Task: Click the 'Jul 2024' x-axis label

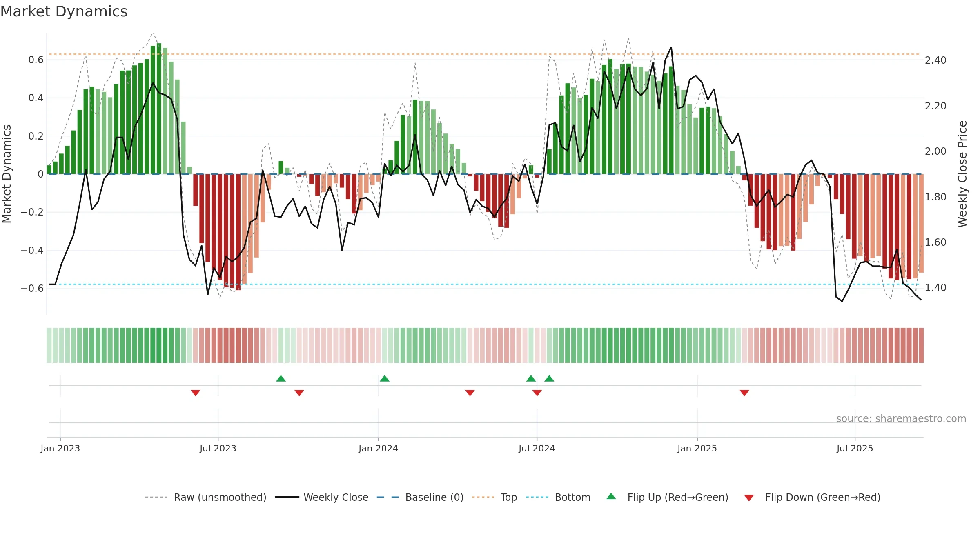Action: (x=537, y=448)
